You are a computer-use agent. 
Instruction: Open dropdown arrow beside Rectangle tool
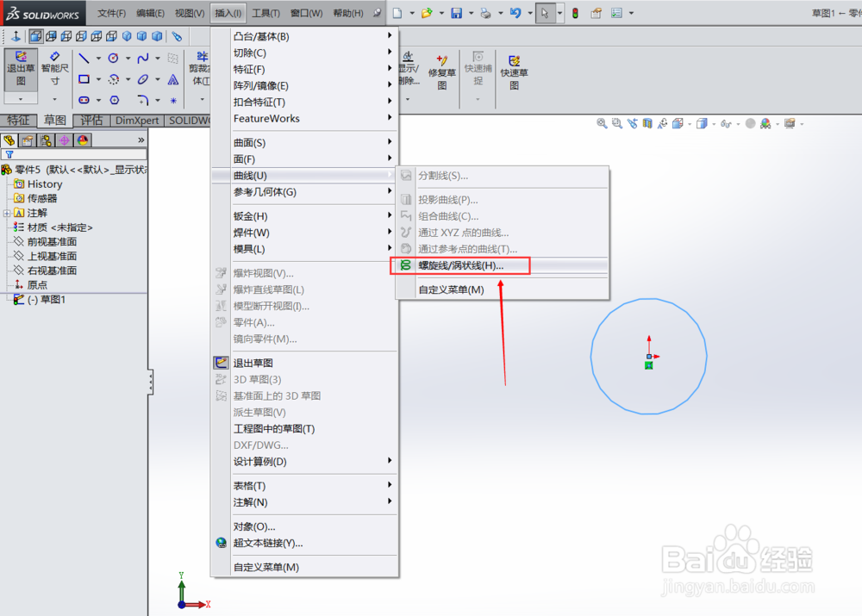[x=98, y=79]
